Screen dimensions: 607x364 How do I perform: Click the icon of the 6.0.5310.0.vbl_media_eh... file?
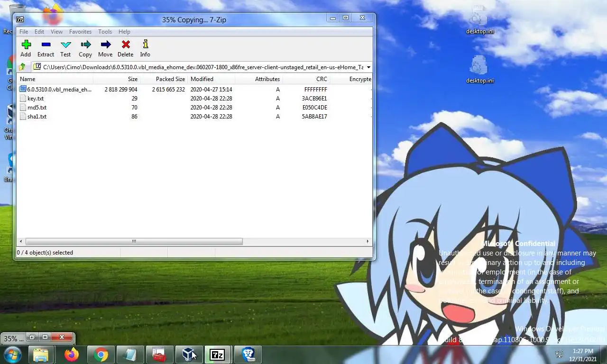(23, 89)
